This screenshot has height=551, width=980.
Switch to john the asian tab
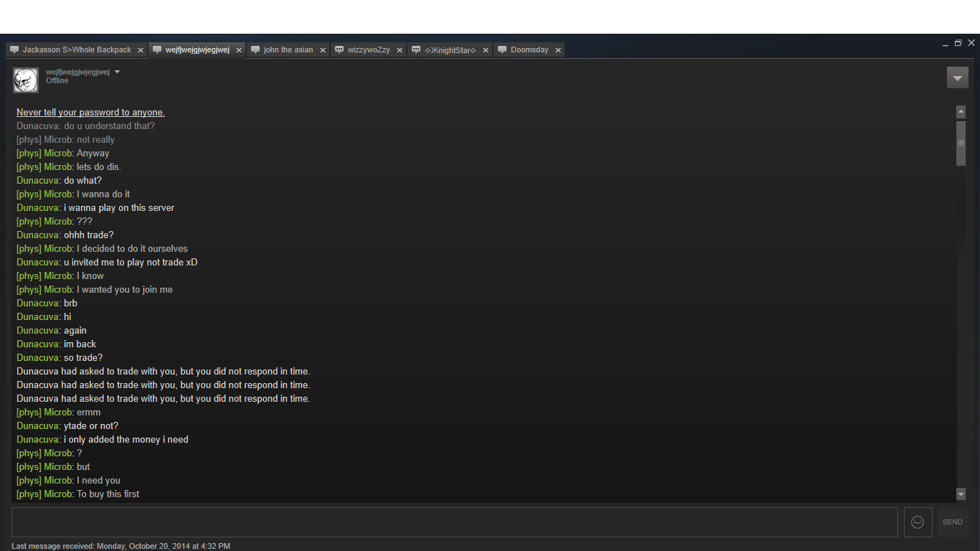coord(288,50)
